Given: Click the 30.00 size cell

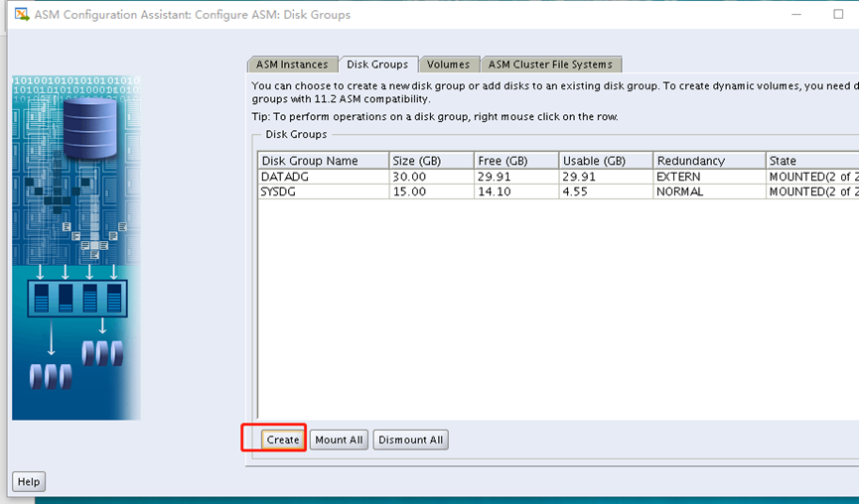Looking at the screenshot, I should [431, 177].
